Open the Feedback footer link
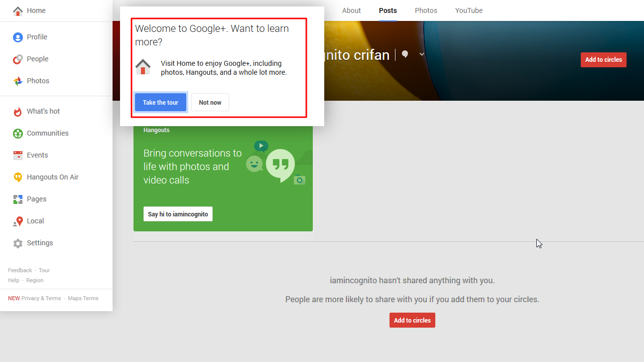 click(20, 270)
